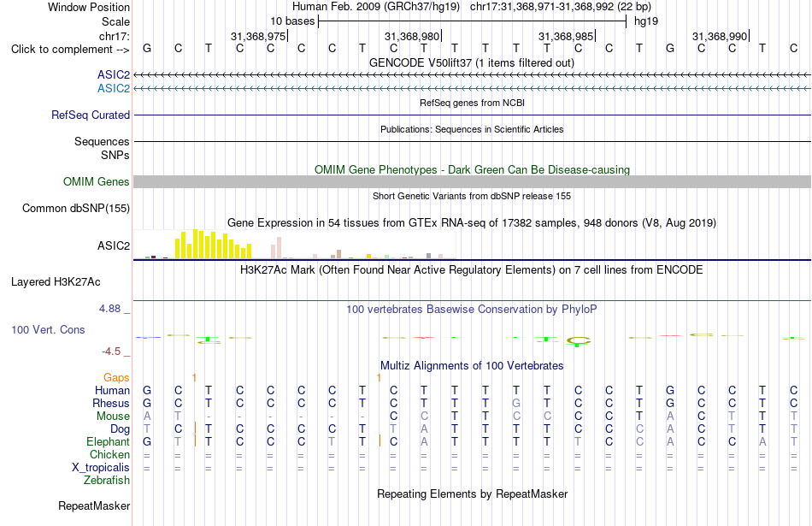Click the chr17:31,368,971-31,368,992 position text
This screenshot has height=526, width=812.
(x=561, y=7)
